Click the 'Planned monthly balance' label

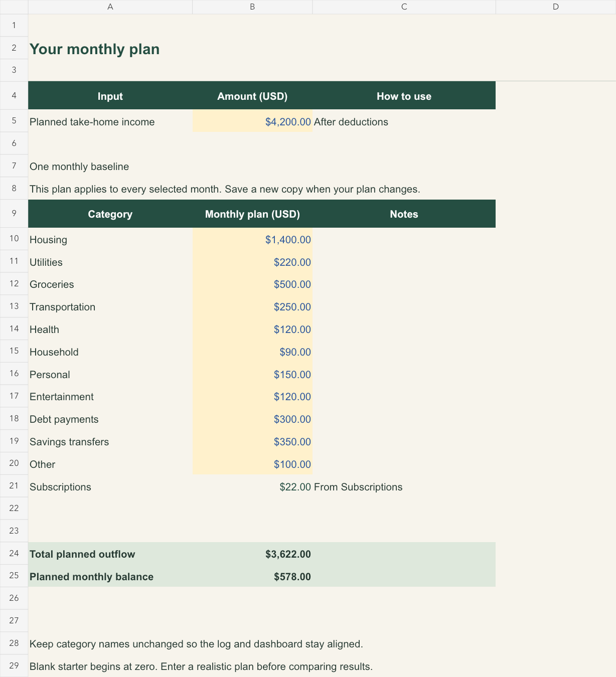click(92, 577)
